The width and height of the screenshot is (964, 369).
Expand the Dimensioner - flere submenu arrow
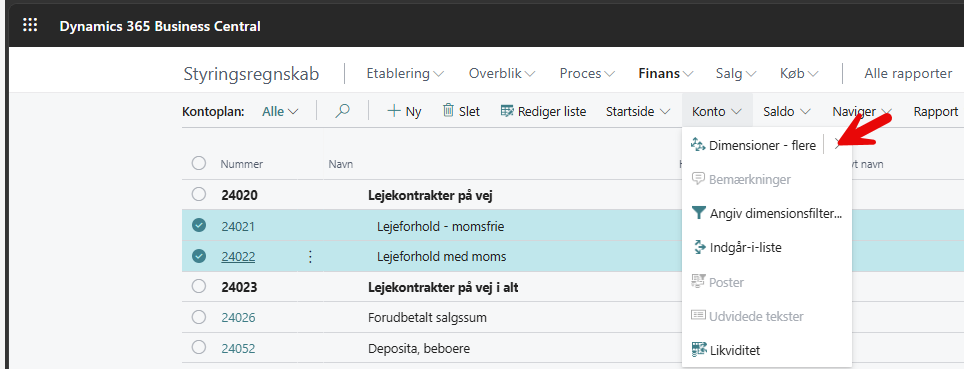coord(837,145)
